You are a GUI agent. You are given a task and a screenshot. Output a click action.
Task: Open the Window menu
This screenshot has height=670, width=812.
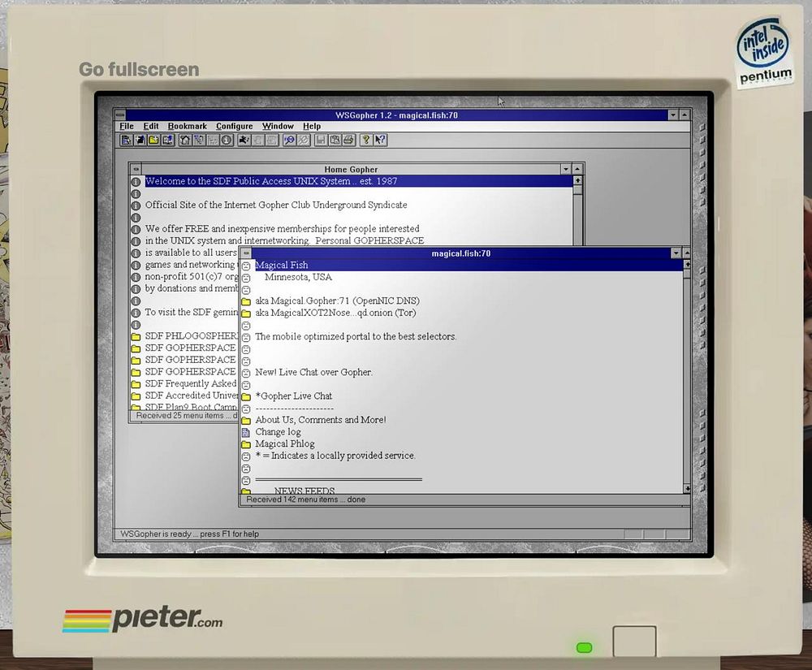tap(278, 127)
